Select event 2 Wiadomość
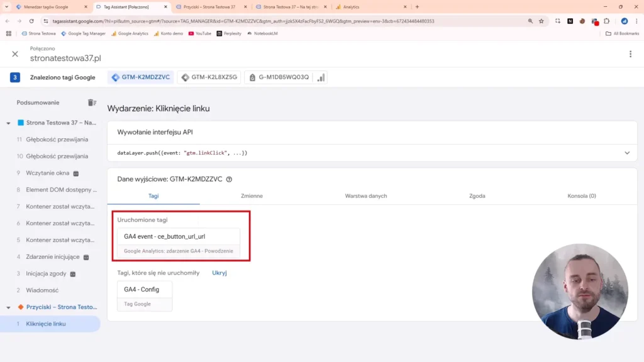The height and width of the screenshot is (362, 644). point(50,290)
